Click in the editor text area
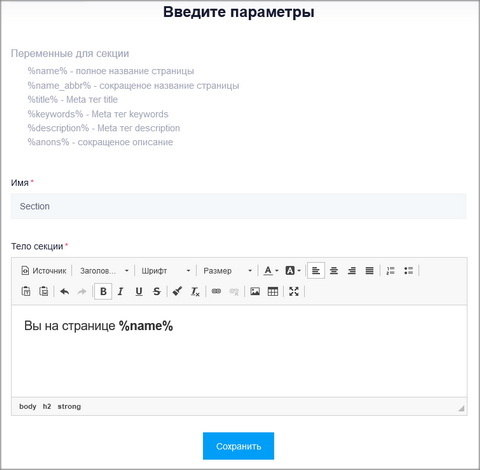Viewport: 480px width, 470px height. click(239, 351)
